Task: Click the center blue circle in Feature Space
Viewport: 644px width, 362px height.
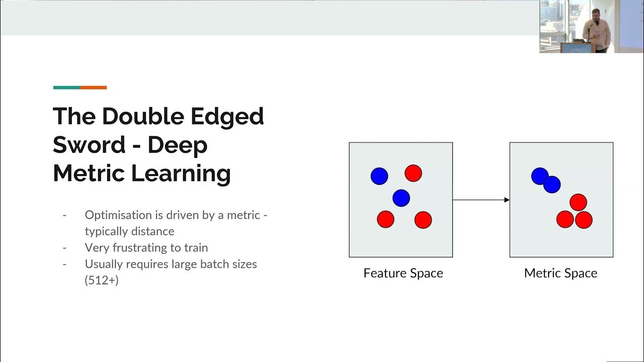Action: point(401,198)
